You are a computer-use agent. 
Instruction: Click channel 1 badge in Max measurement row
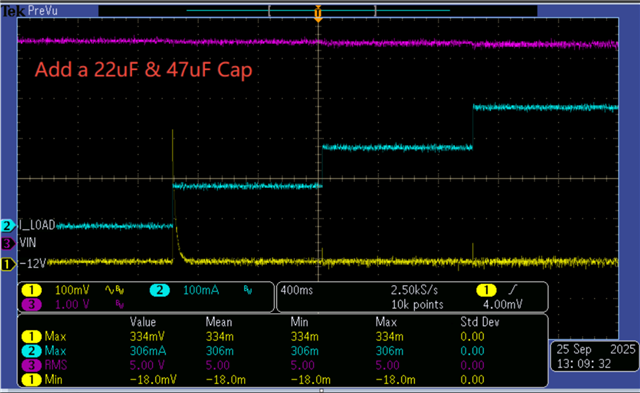[x=31, y=337]
